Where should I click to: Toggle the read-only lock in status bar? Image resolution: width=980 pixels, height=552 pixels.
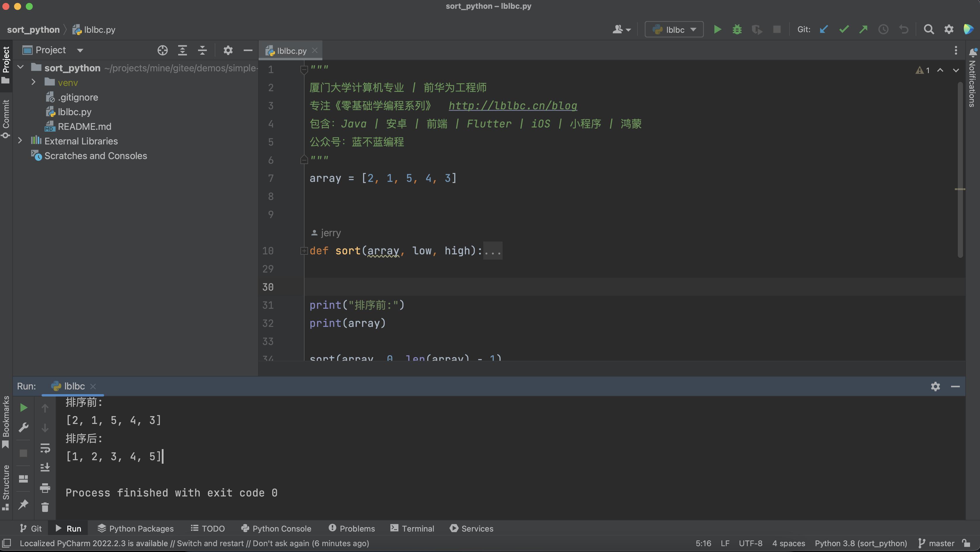pyautogui.click(x=966, y=543)
